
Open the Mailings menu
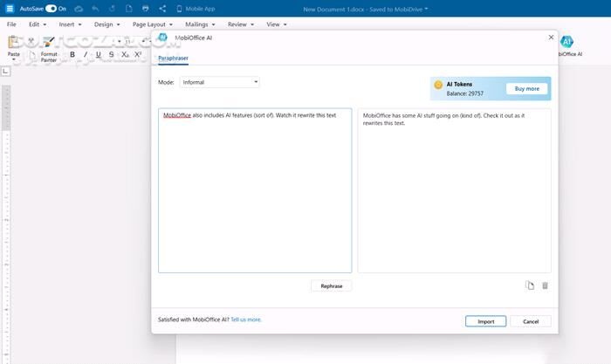(199, 24)
